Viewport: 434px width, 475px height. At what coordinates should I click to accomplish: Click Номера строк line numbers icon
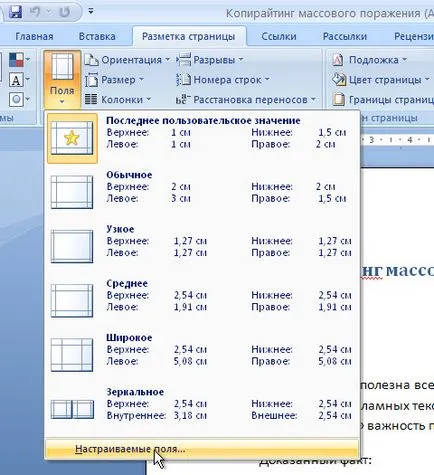(183, 80)
